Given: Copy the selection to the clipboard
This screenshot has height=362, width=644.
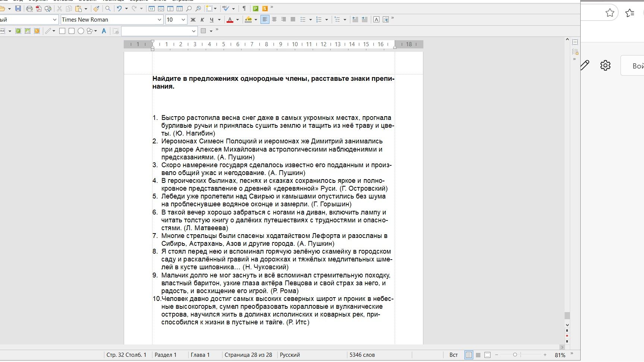Looking at the screenshot, I should 69,9.
